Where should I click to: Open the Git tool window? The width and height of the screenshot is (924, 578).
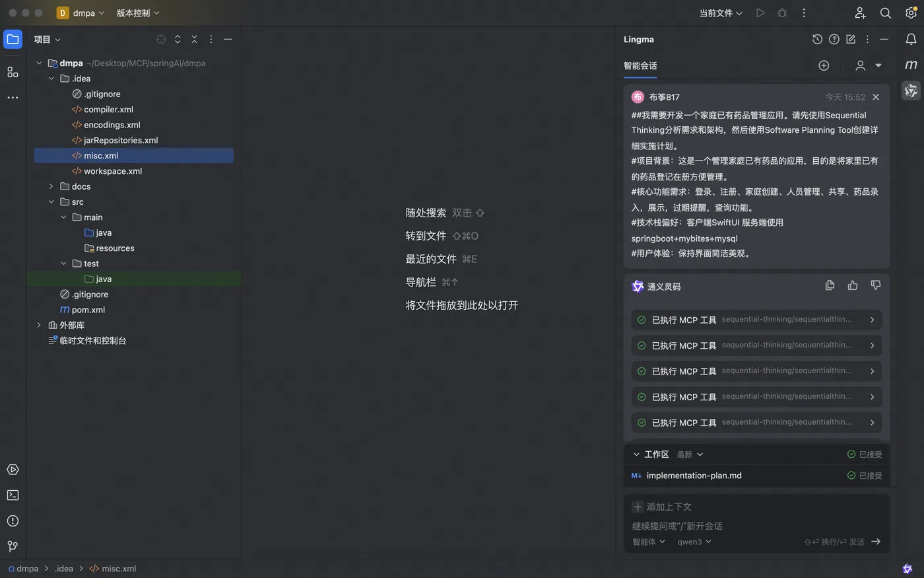pyautogui.click(x=13, y=546)
